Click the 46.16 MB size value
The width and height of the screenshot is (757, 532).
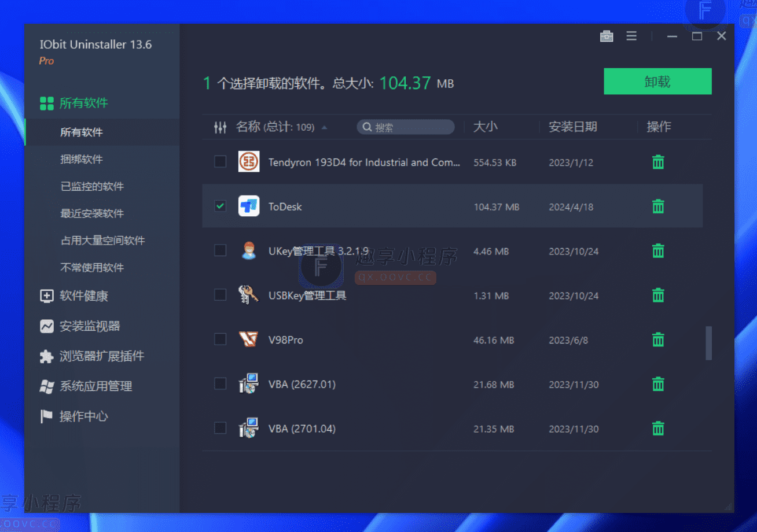coord(494,340)
